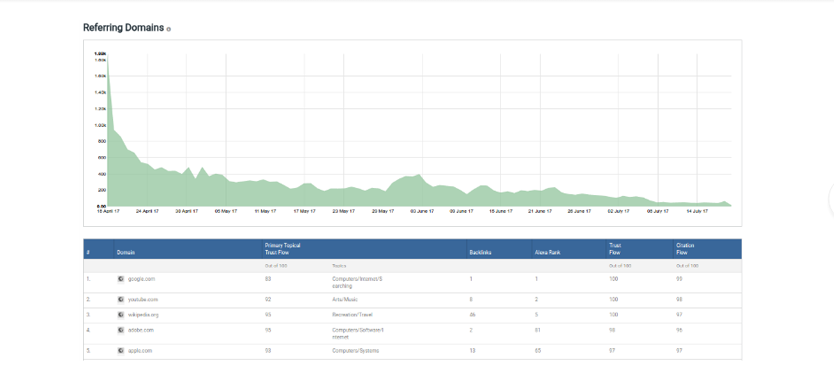
Task: Click the Referring Domains heading
Action: 123,28
